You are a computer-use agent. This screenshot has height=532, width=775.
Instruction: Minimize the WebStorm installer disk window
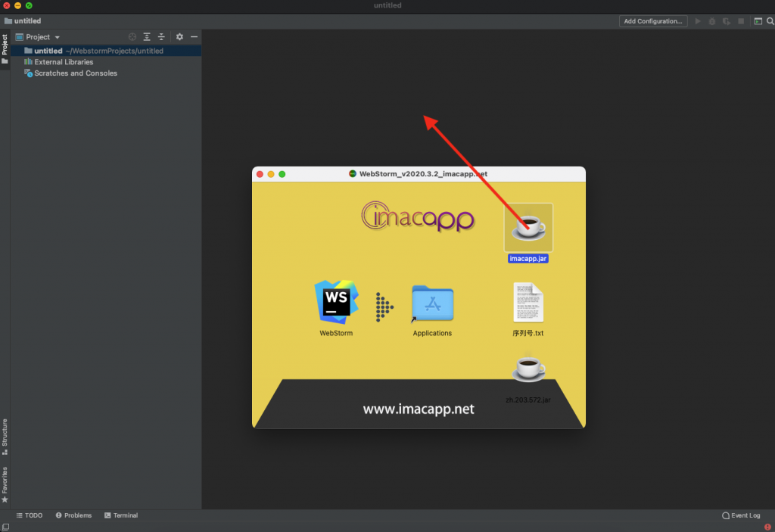tap(271, 174)
